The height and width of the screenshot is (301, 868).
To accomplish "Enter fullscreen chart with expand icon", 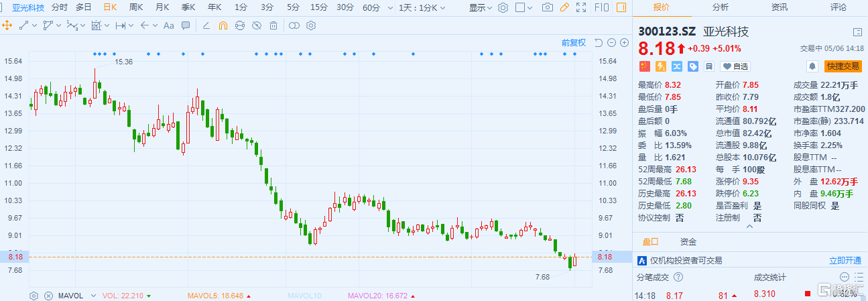I will pyautogui.click(x=581, y=7).
